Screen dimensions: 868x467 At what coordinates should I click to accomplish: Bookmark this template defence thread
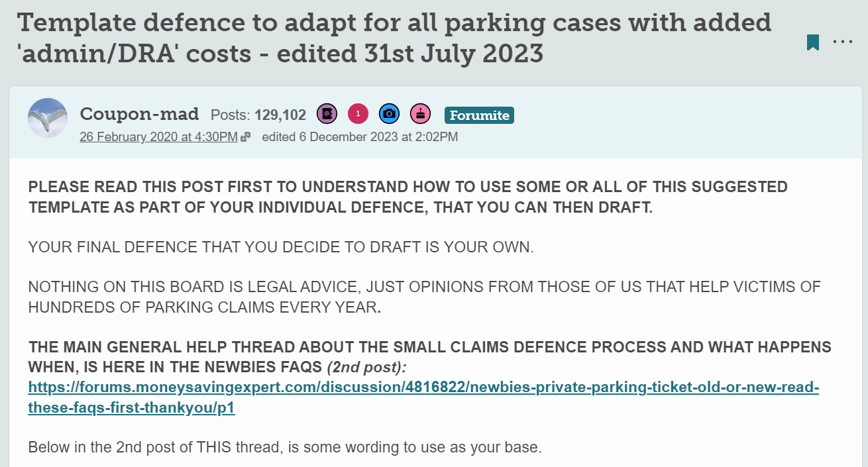pyautogui.click(x=813, y=42)
